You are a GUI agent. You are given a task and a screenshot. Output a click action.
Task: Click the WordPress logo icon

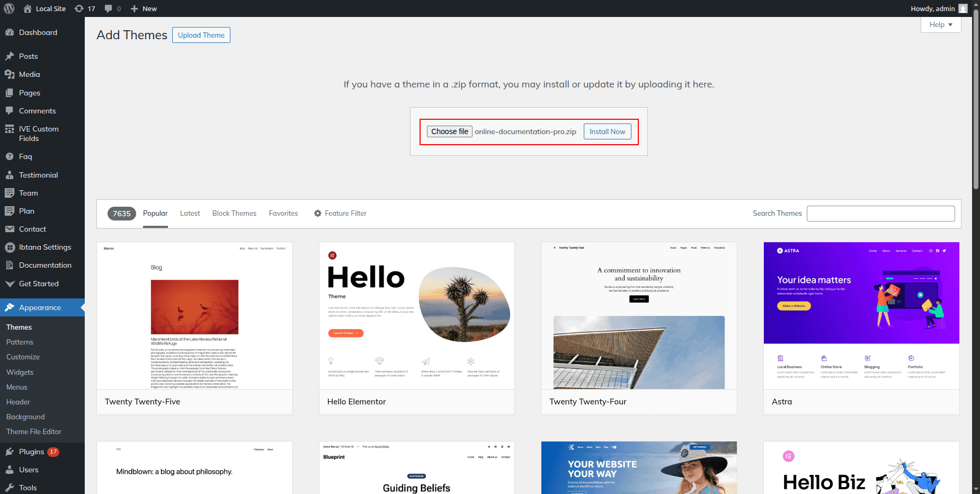(9, 8)
